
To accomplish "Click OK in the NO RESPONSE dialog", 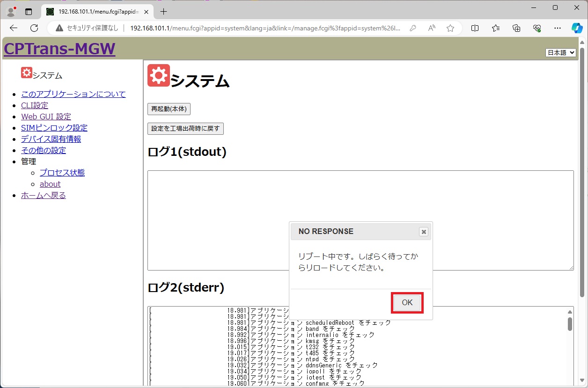I will pyautogui.click(x=407, y=303).
